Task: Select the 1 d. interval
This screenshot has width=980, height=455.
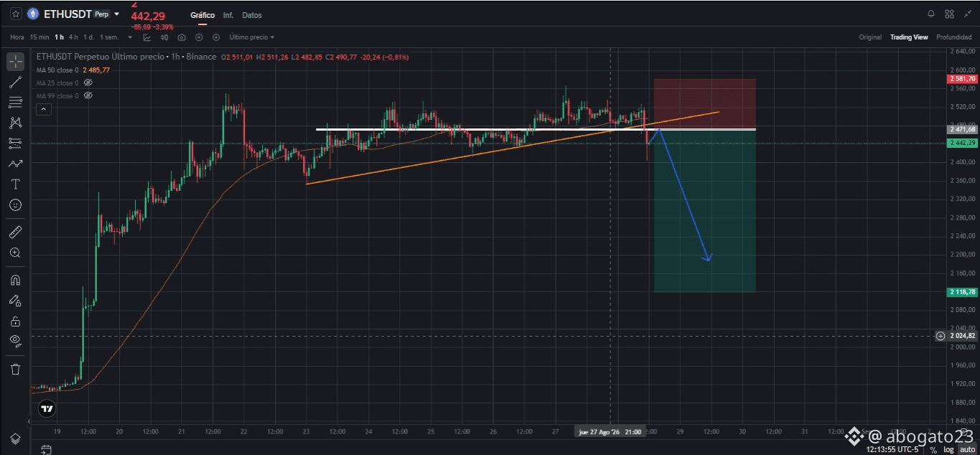Action: pyautogui.click(x=88, y=37)
